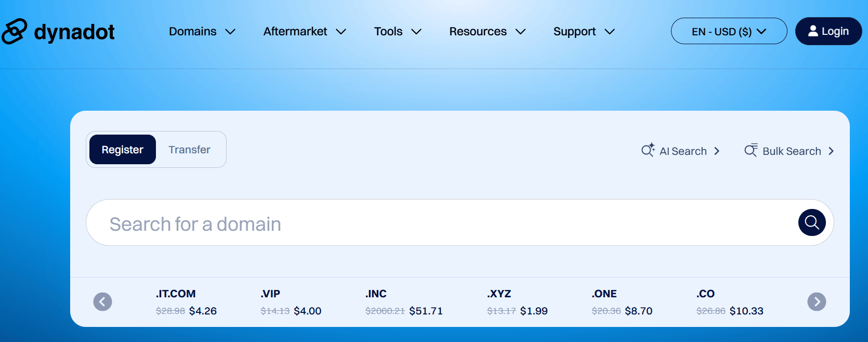
Task: Expand the Domains menu
Action: click(x=202, y=32)
